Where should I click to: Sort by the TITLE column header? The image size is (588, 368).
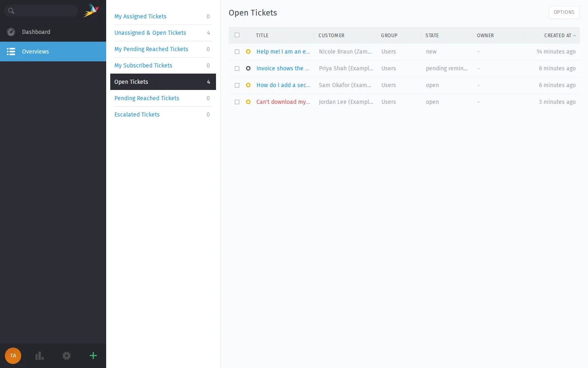[x=262, y=36]
